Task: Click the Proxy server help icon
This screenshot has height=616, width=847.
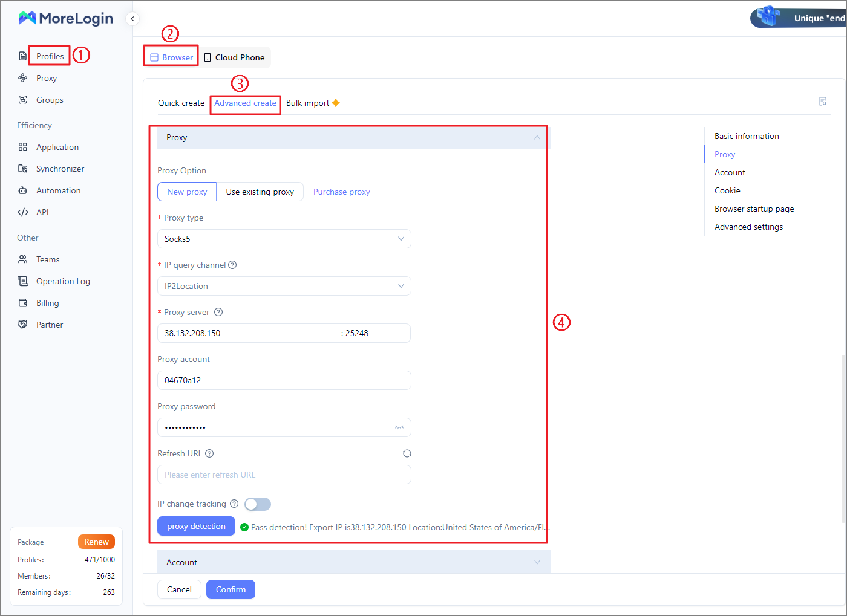Action: pyautogui.click(x=218, y=312)
